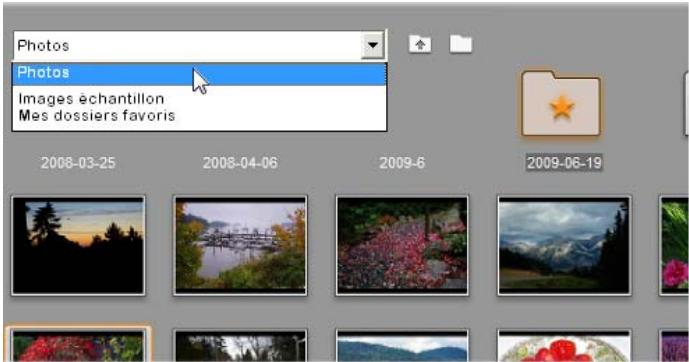Open the marina harbor photo thumbnail

[x=240, y=246]
